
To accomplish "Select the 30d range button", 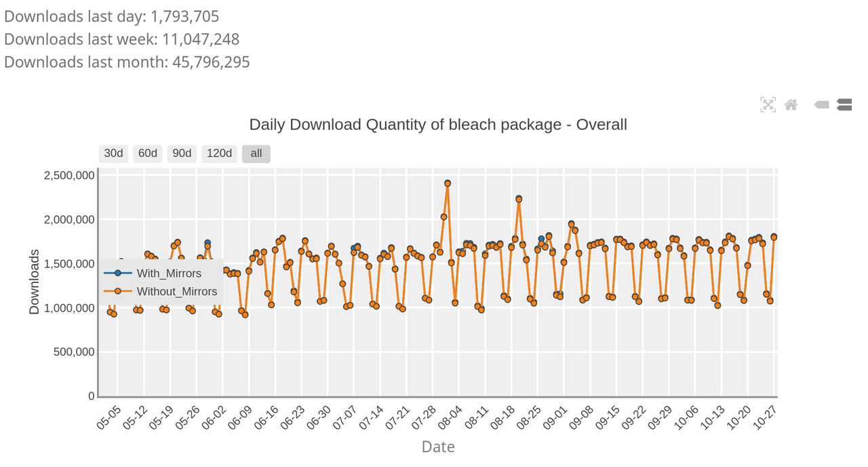I will pos(113,153).
